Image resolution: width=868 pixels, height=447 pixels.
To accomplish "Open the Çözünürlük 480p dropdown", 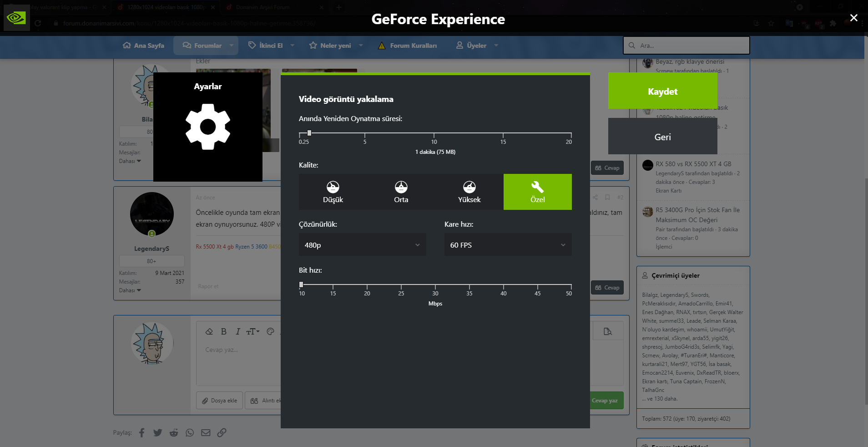I will 363,245.
